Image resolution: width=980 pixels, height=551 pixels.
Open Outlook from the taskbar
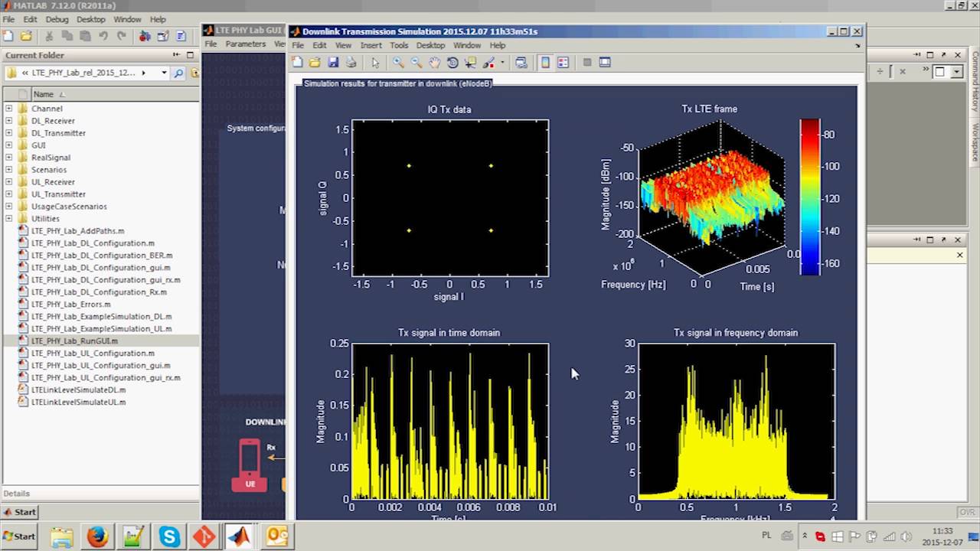tap(276, 536)
